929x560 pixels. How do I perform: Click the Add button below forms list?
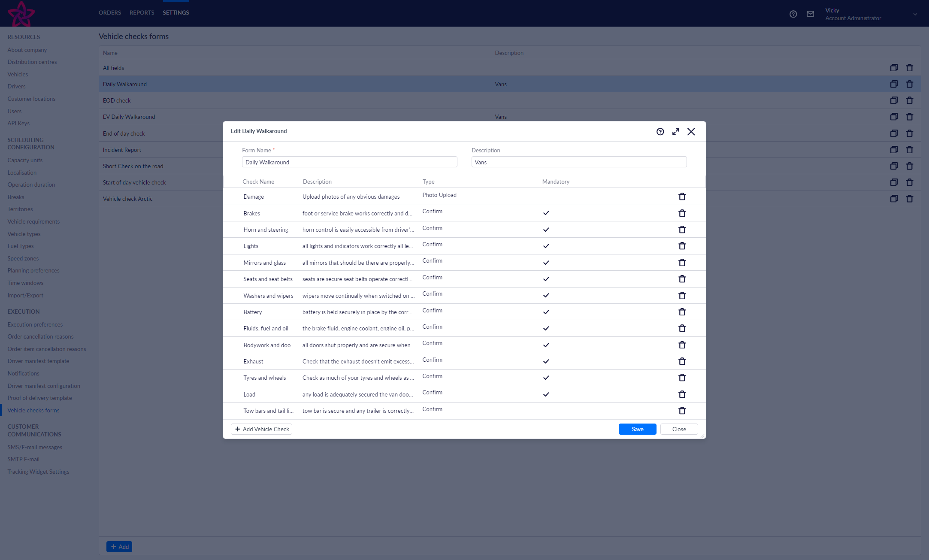pyautogui.click(x=119, y=547)
